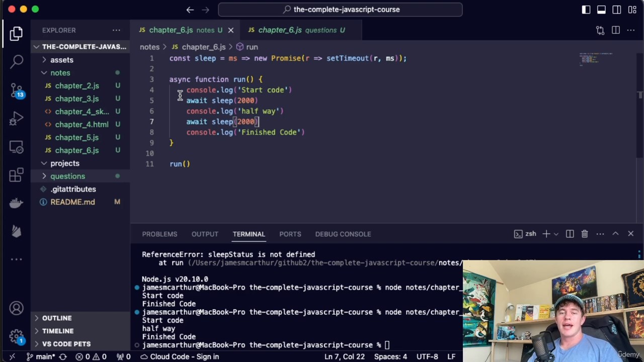
Task: Change encoding via UTF-8
Action: [x=427, y=356]
